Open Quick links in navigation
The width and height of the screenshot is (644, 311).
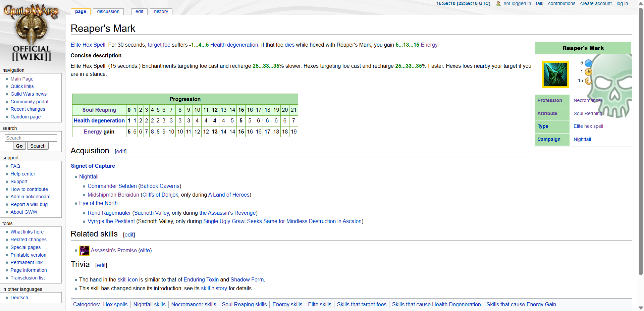(x=22, y=86)
